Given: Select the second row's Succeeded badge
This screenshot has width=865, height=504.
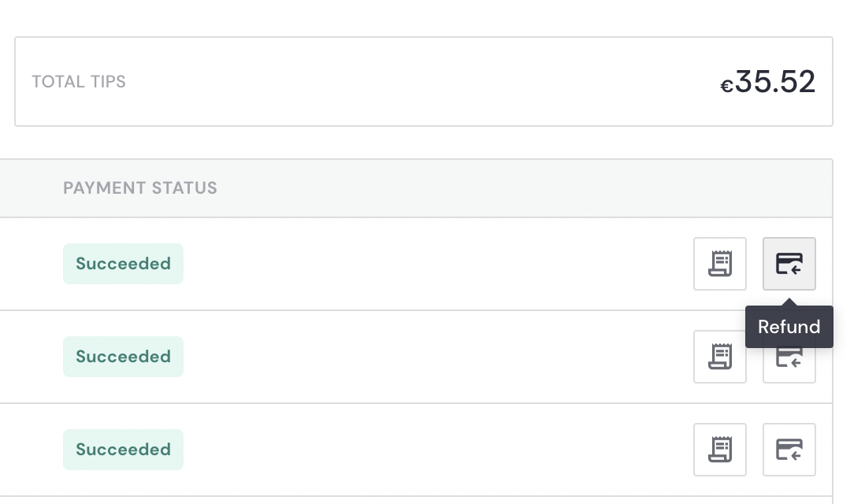Looking at the screenshot, I should pos(123,357).
